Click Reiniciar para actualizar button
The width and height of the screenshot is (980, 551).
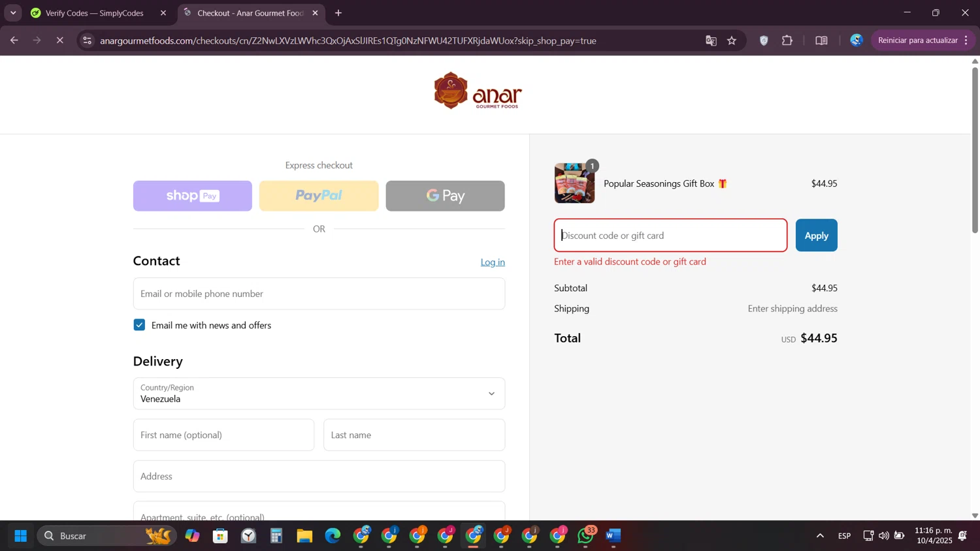click(x=917, y=40)
